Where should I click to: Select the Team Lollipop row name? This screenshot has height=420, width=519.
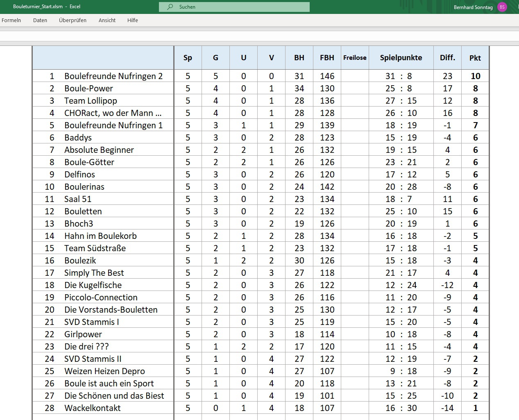[x=91, y=101]
